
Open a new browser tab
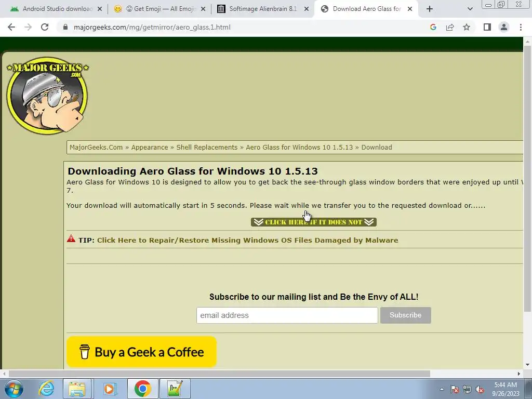(430, 9)
